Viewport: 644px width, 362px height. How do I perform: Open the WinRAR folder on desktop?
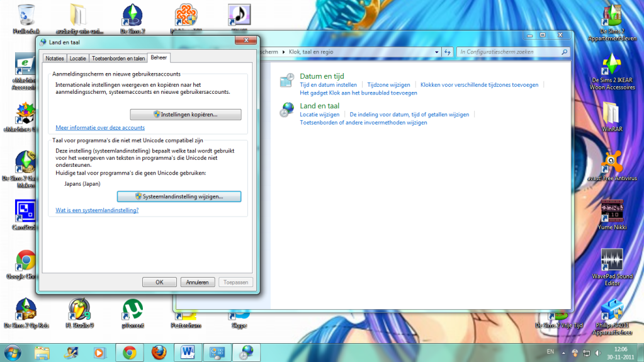click(x=612, y=113)
